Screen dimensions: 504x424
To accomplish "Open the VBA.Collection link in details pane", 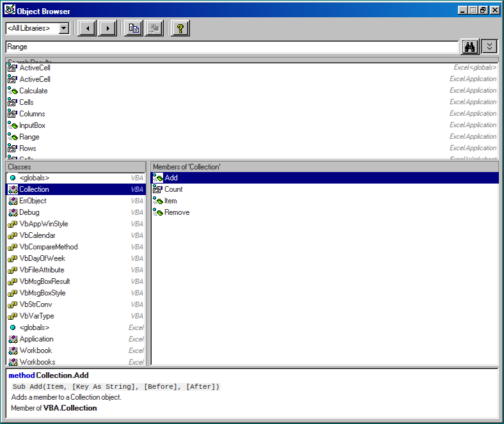I will point(70,408).
